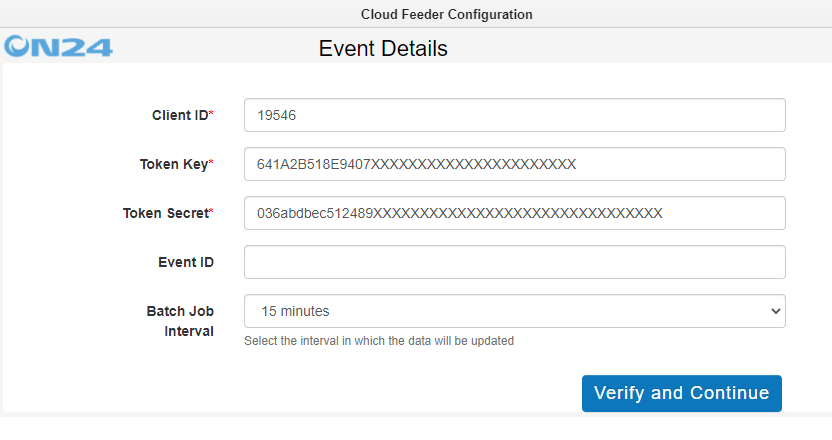The height and width of the screenshot is (440, 832).
Task: Click the Verify and Continue button
Action: (682, 393)
